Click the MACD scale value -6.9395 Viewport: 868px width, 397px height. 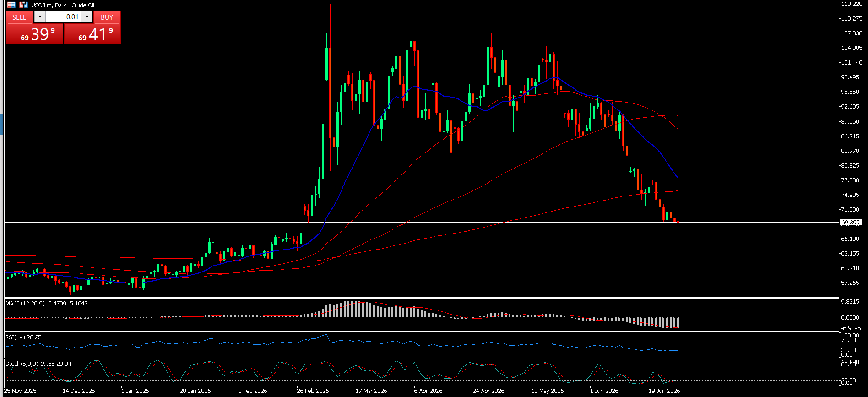(x=851, y=328)
